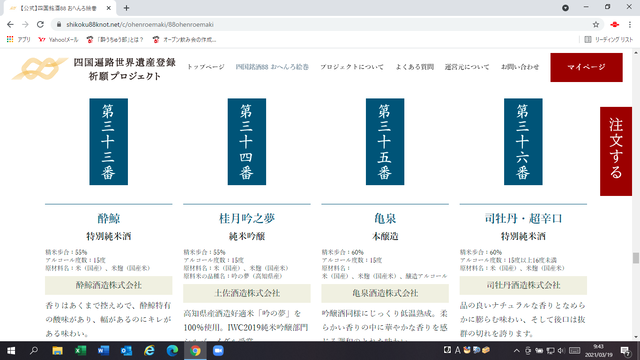Open Microsoft Edge from the taskbar
Screen dimensions: 640x360
[172, 351]
